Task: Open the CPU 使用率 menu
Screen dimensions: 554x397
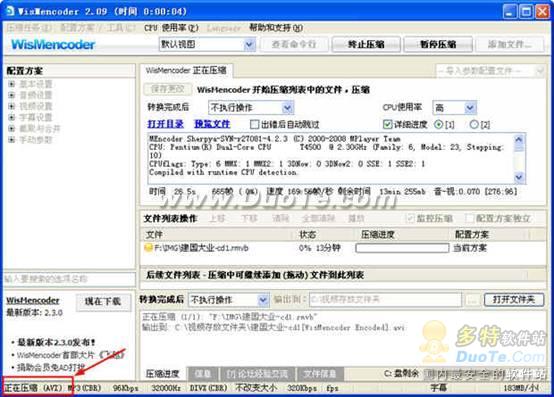Action: click(x=171, y=28)
